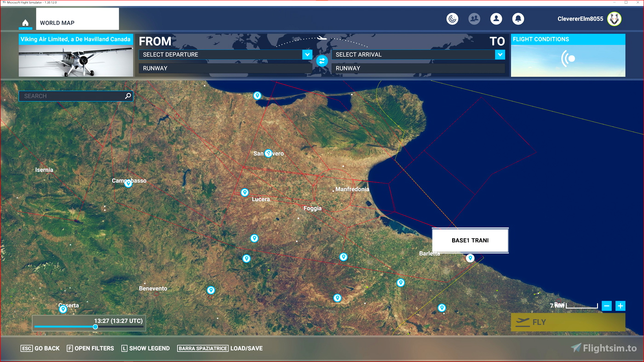Viewport: 644px width, 362px height.
Task: Click the CleverElm8055 avatar picture
Action: [x=614, y=19]
